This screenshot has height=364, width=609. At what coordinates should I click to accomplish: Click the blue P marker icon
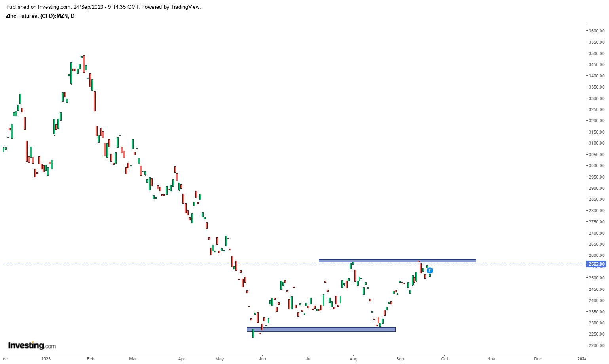(x=430, y=271)
